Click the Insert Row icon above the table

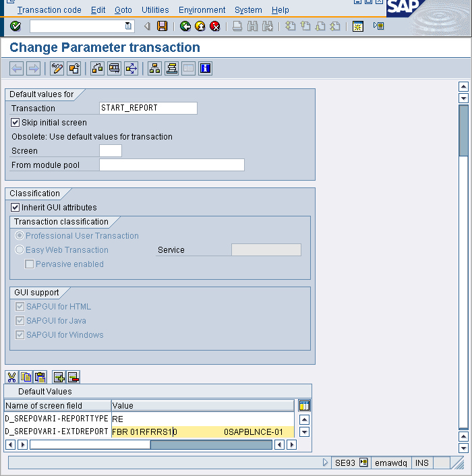coord(59,377)
